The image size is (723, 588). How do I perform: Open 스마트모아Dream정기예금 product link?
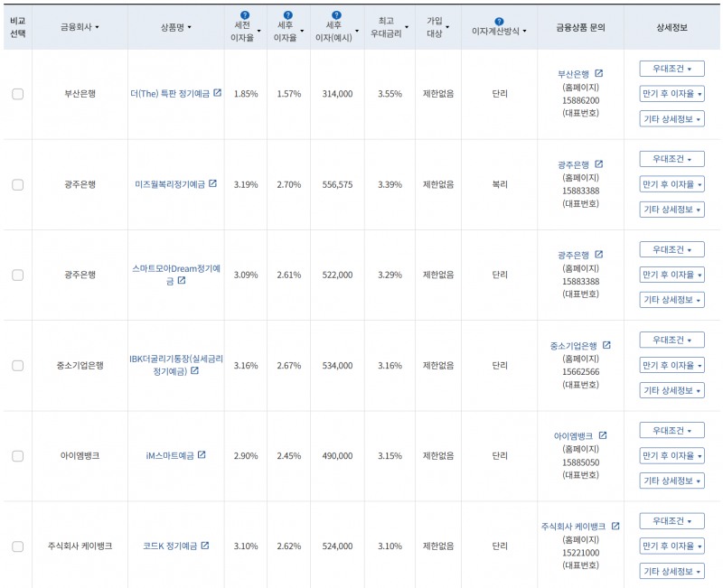176,275
